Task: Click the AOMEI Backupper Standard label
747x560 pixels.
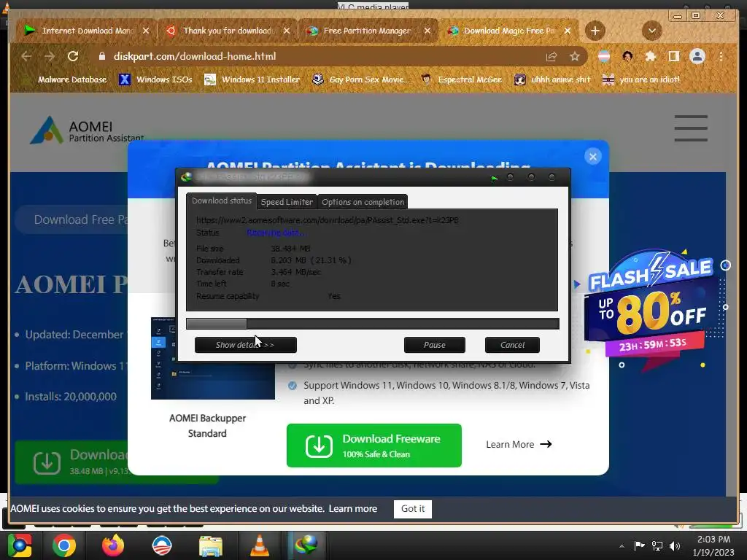Action: (207, 426)
